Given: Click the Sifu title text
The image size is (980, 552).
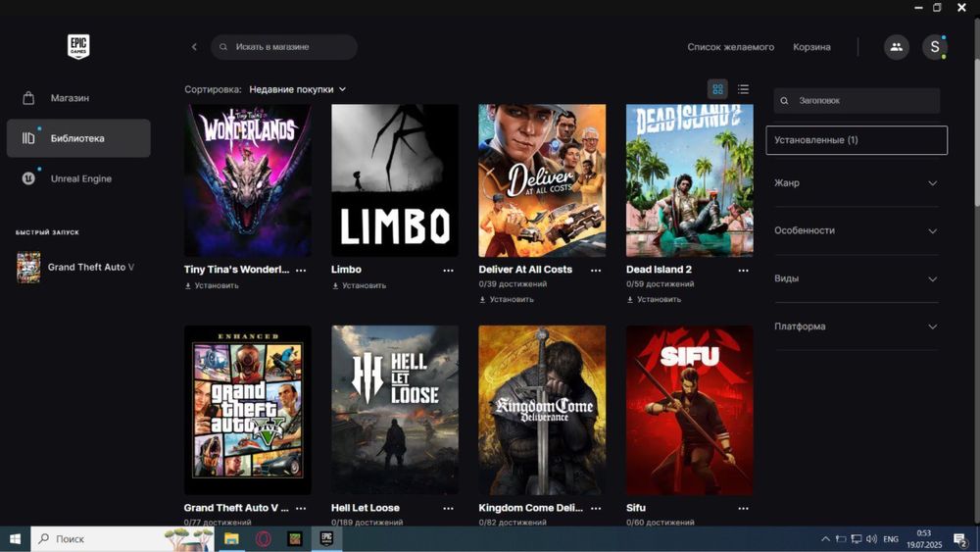Looking at the screenshot, I should pos(636,508).
